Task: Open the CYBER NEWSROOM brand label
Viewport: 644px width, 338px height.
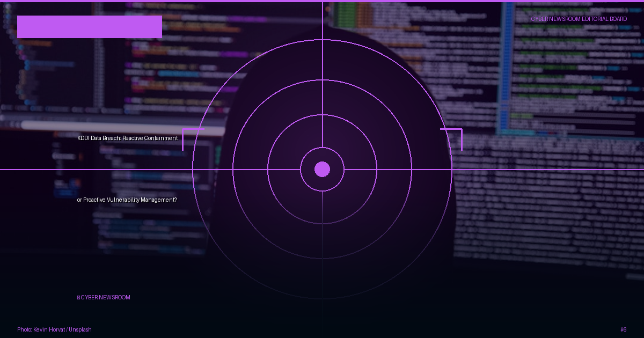Action: 105,297
